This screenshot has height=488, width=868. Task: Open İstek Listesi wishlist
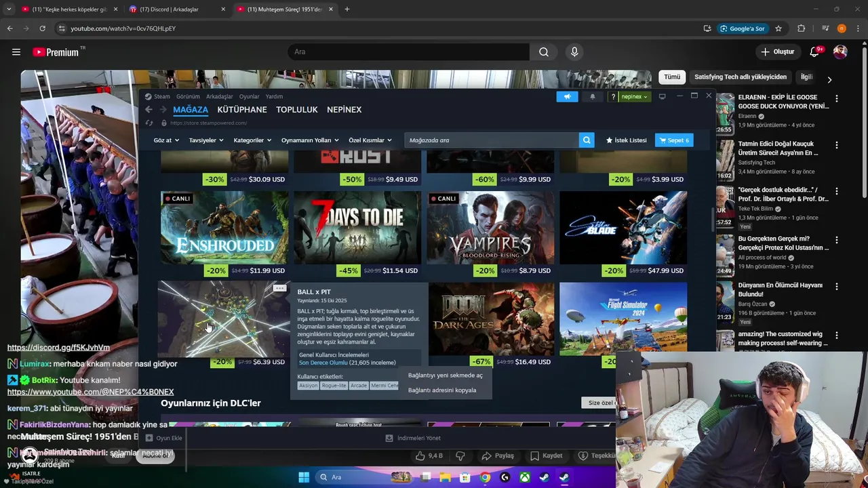pyautogui.click(x=626, y=140)
